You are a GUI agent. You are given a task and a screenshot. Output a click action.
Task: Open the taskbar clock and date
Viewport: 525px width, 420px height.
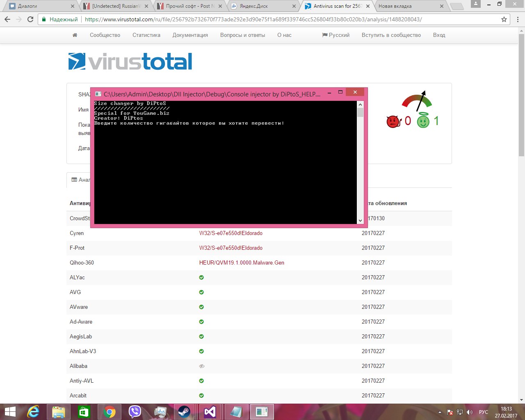tap(506, 412)
